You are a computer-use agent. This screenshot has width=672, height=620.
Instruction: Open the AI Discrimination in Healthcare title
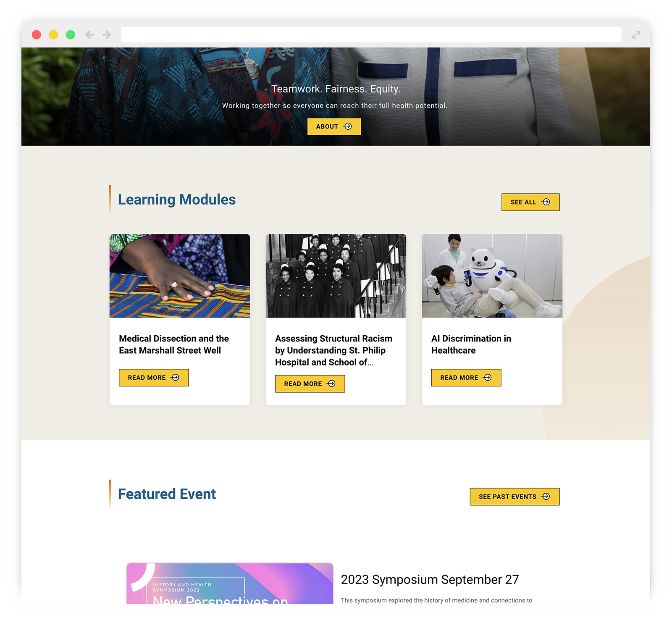click(x=471, y=344)
